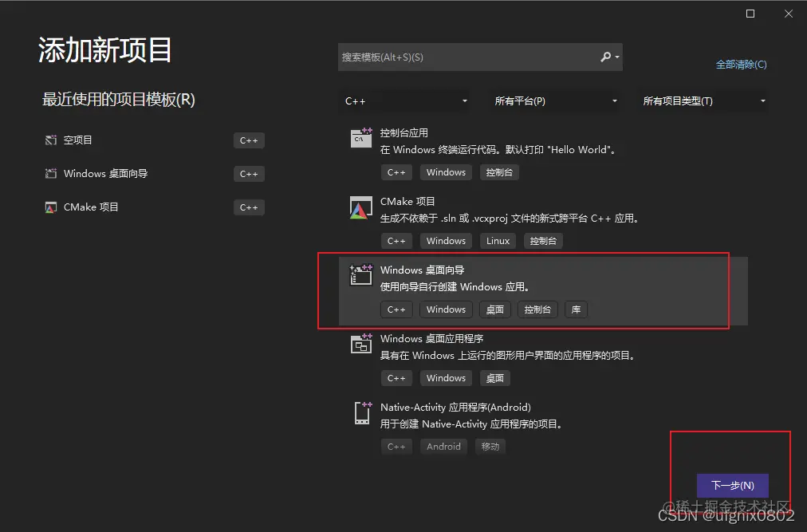
Task: Click the 全部清除(C) link
Action: click(x=741, y=64)
